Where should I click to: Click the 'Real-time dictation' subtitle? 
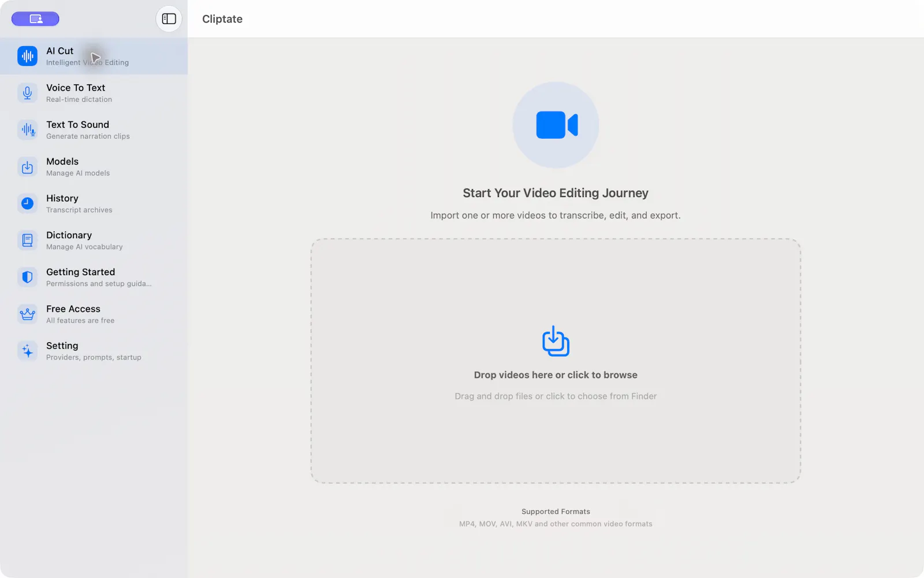79,99
